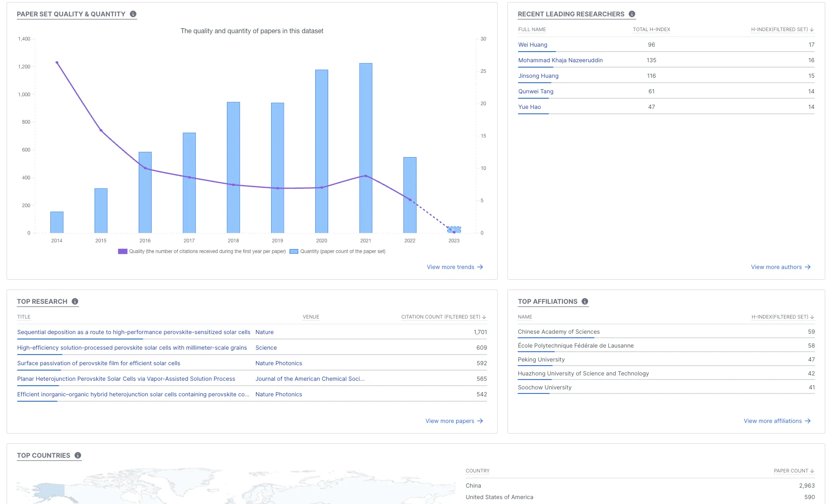
Task: Click arrow icon beside View more affiliations
Action: pyautogui.click(x=808, y=421)
